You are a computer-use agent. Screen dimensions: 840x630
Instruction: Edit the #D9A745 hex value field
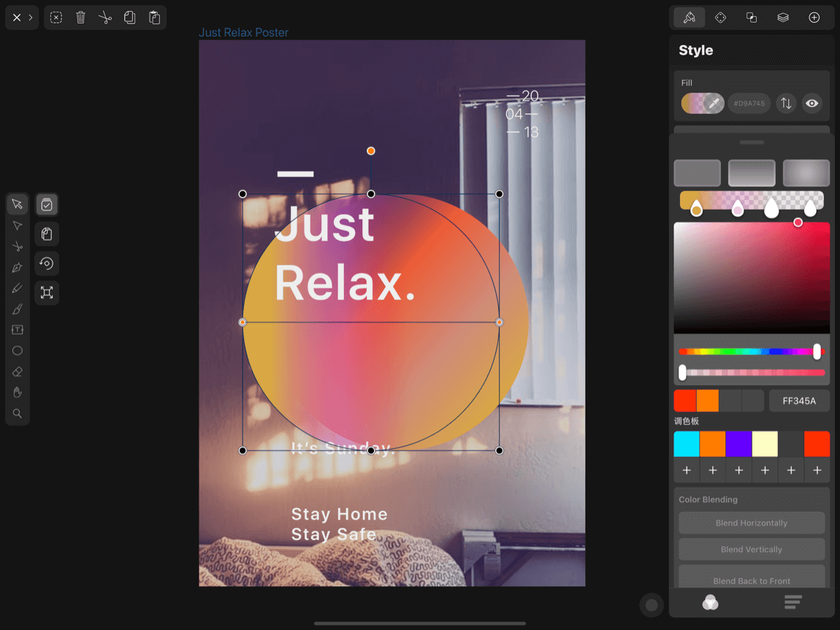point(749,104)
